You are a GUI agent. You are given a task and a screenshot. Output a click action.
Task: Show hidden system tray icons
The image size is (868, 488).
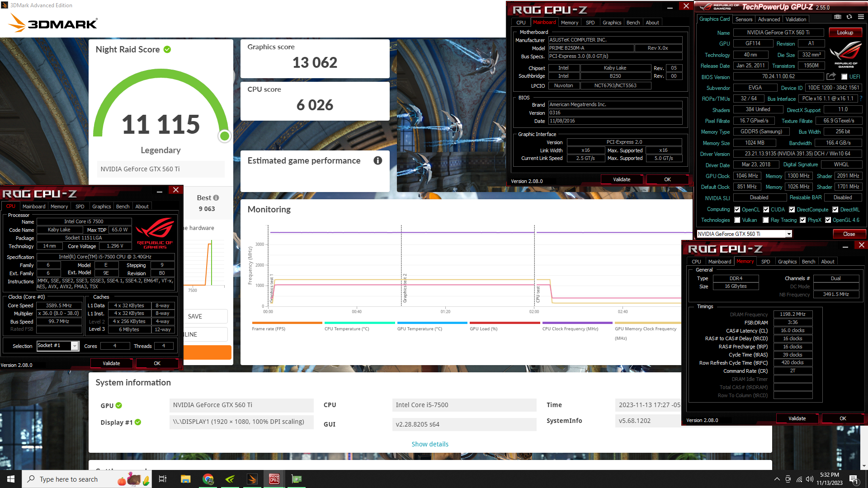pyautogui.click(x=777, y=479)
